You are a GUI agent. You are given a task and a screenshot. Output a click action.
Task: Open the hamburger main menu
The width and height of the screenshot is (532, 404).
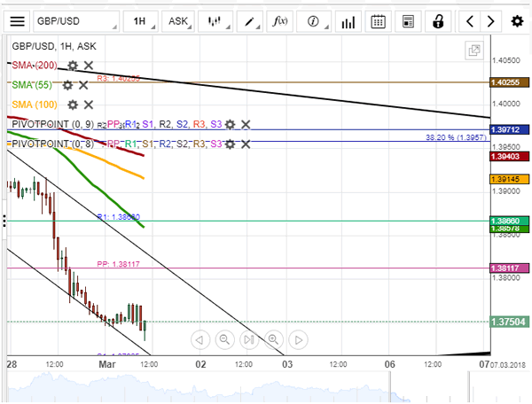click(18, 21)
